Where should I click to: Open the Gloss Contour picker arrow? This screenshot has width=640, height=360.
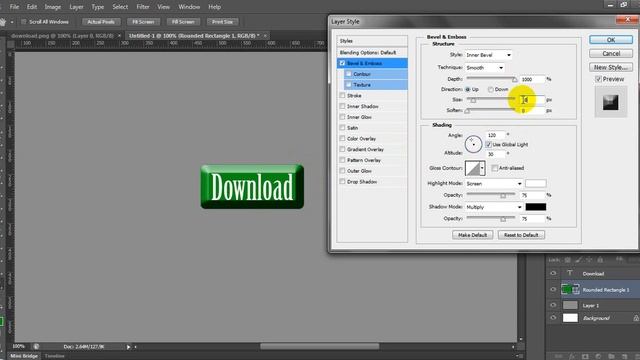click(x=482, y=168)
